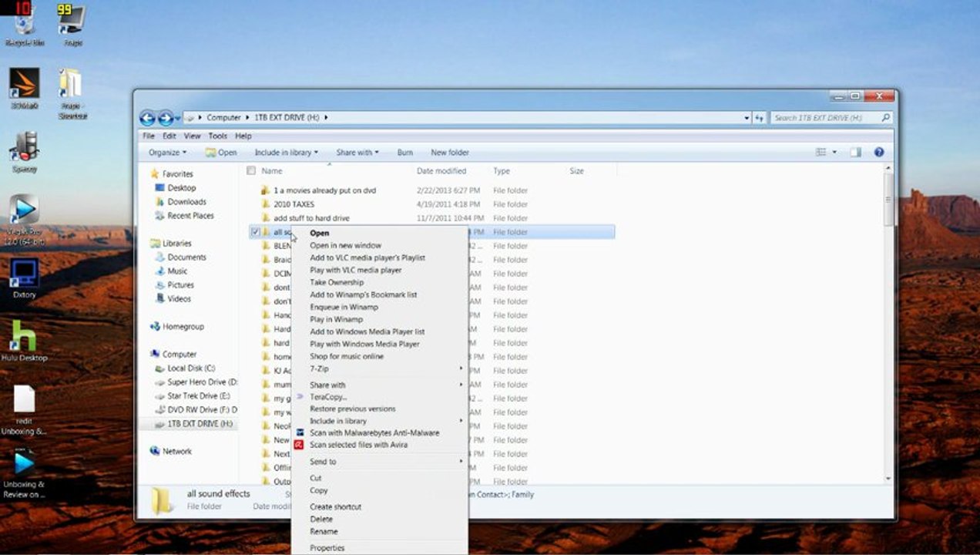This screenshot has height=555, width=980.
Task: Select the Favorites star in navigation pane
Action: pyautogui.click(x=155, y=174)
